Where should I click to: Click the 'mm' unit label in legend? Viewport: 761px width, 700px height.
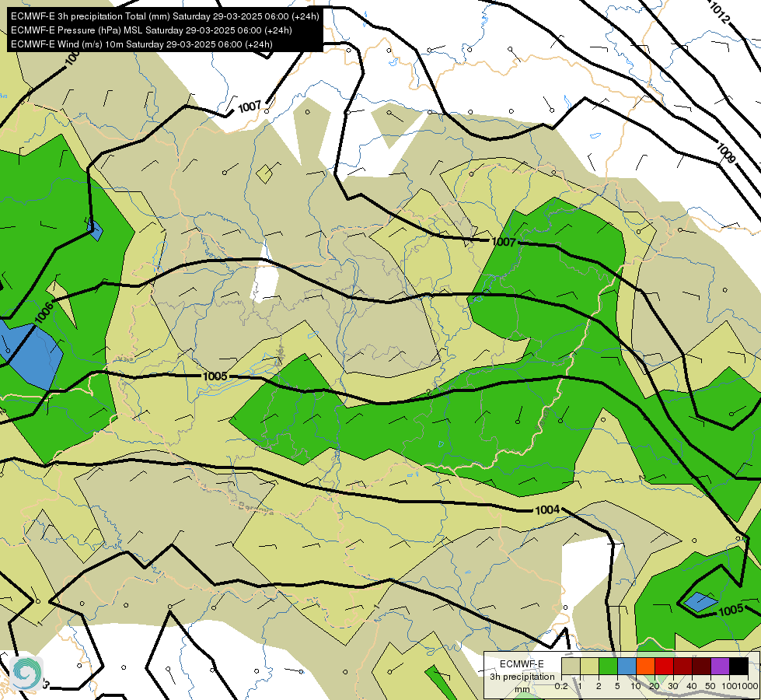pyautogui.click(x=522, y=689)
